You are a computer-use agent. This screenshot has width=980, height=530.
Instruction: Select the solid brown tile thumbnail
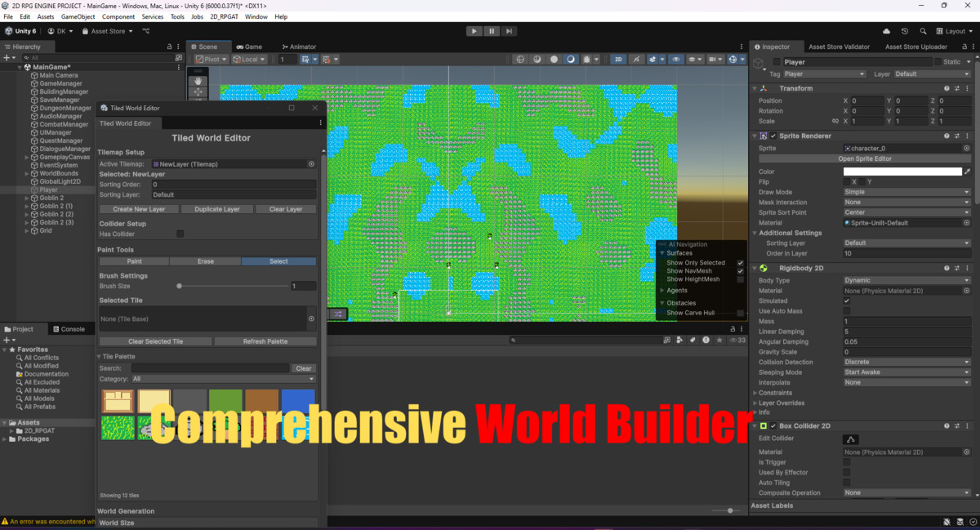point(262,401)
